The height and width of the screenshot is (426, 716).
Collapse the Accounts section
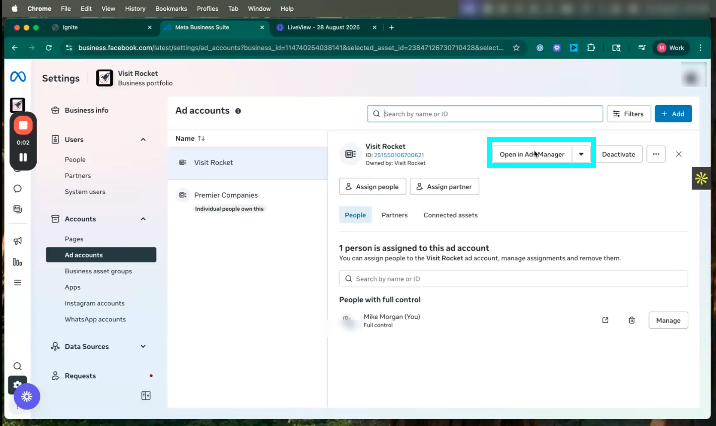pyautogui.click(x=143, y=219)
